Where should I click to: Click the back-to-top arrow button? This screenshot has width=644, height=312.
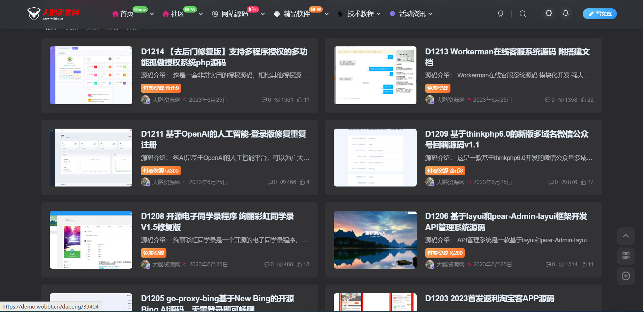[626, 236]
